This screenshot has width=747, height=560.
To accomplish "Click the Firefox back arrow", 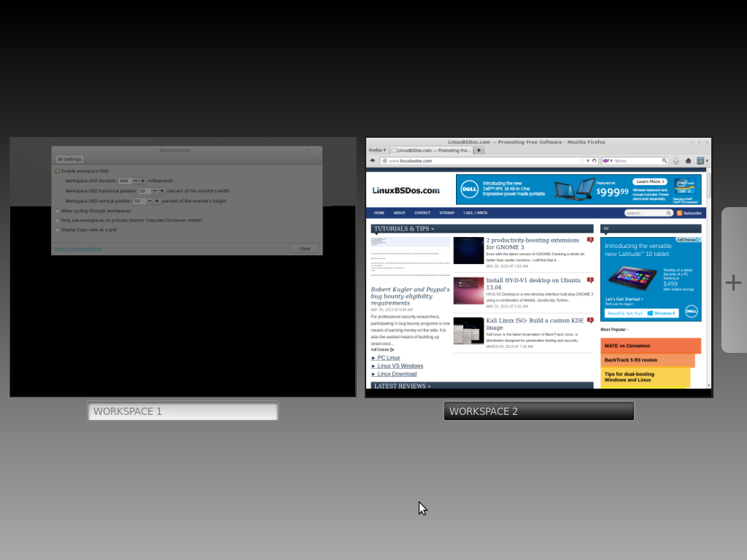I will coord(372,160).
